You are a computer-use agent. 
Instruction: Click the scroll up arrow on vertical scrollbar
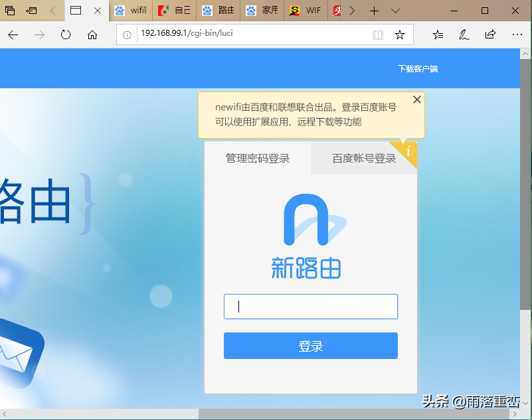tap(525, 54)
